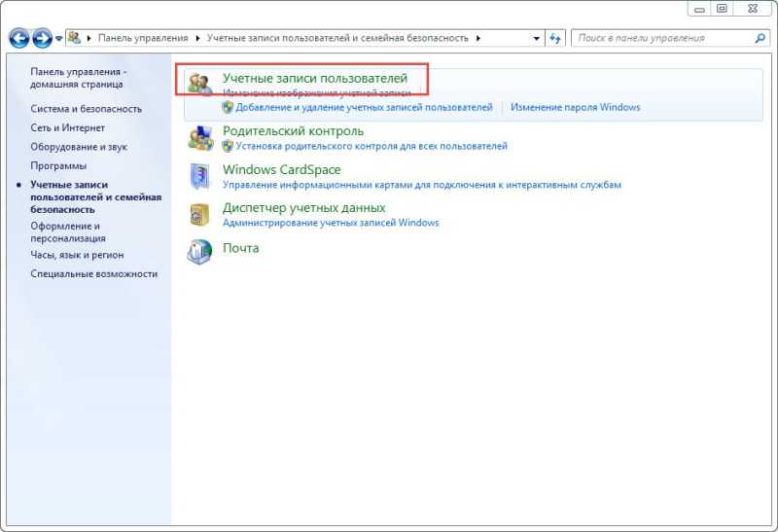Click the magnifier search icon
Image resolution: width=778 pixels, height=532 pixels.
click(760, 38)
